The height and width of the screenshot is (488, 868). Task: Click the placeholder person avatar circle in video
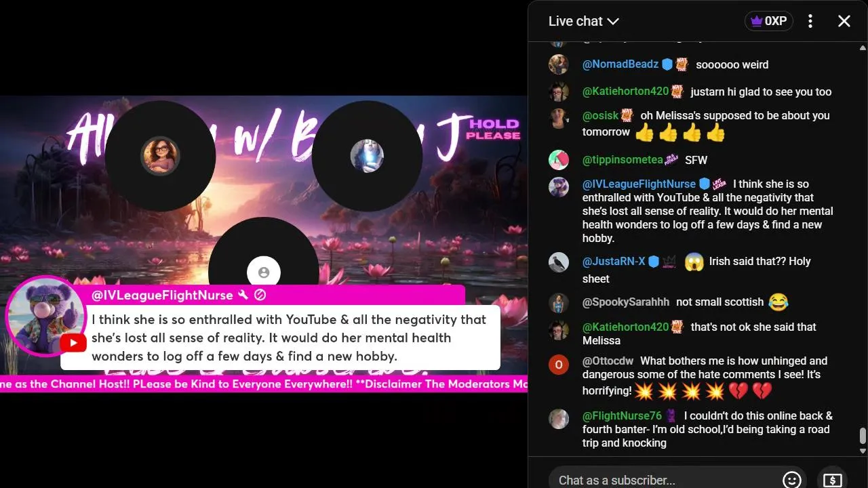coord(264,272)
